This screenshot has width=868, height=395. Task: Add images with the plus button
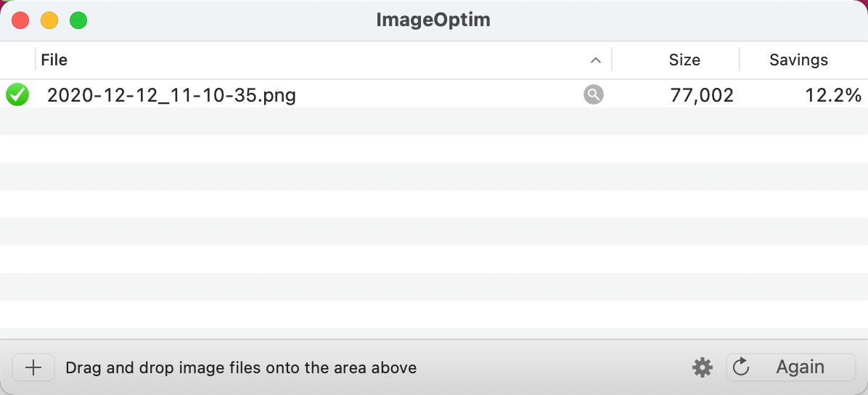click(x=34, y=367)
